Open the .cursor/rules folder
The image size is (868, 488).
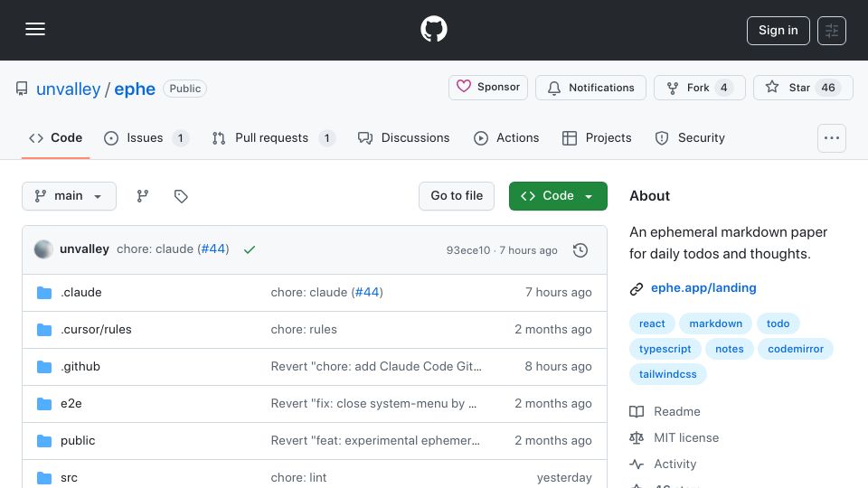tap(96, 329)
